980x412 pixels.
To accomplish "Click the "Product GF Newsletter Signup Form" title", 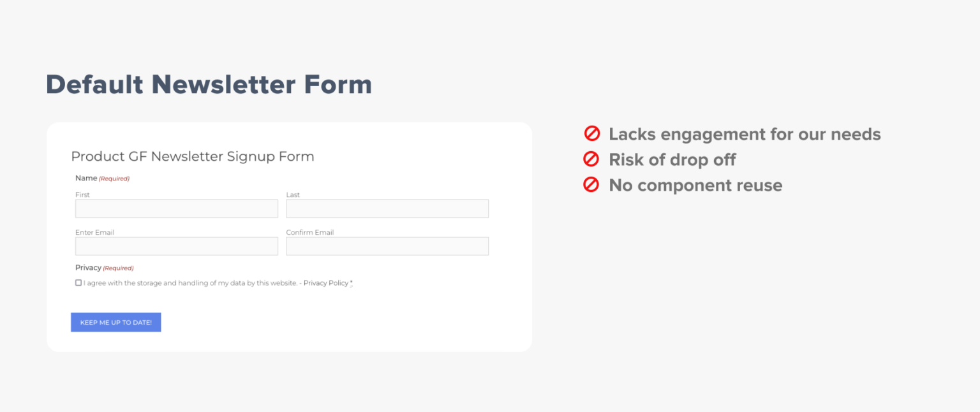I will tap(193, 156).
